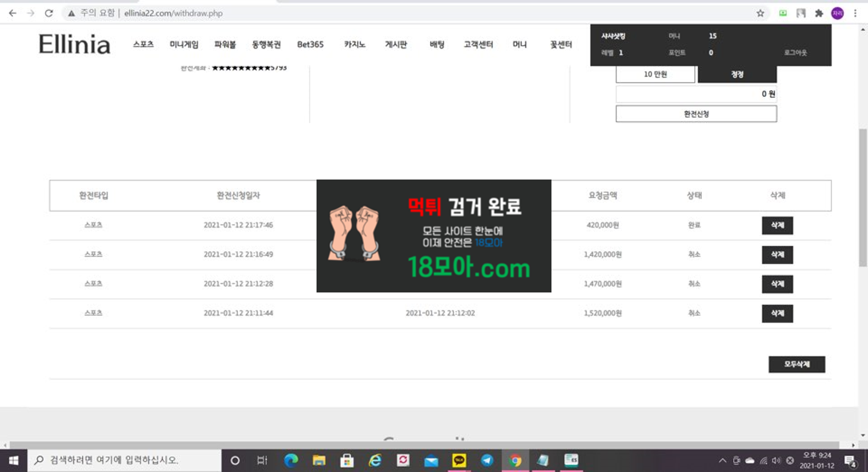The height and width of the screenshot is (472, 868).
Task: Open the Extensions puzzle-piece menu
Action: 819,13
